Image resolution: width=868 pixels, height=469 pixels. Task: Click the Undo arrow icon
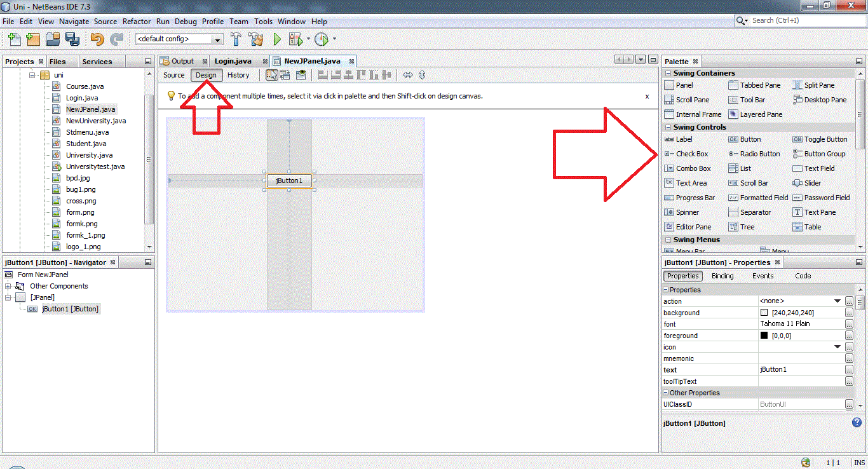(x=97, y=39)
